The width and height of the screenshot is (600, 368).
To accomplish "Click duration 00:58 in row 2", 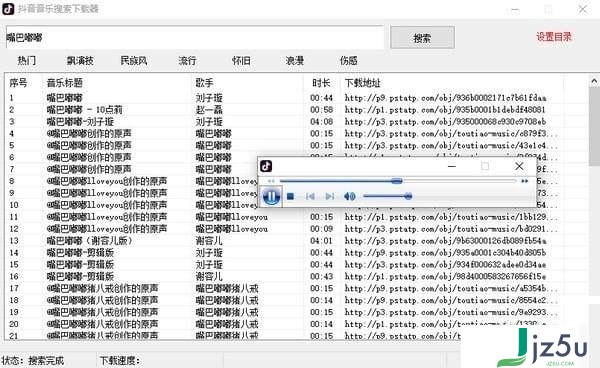I will (321, 110).
